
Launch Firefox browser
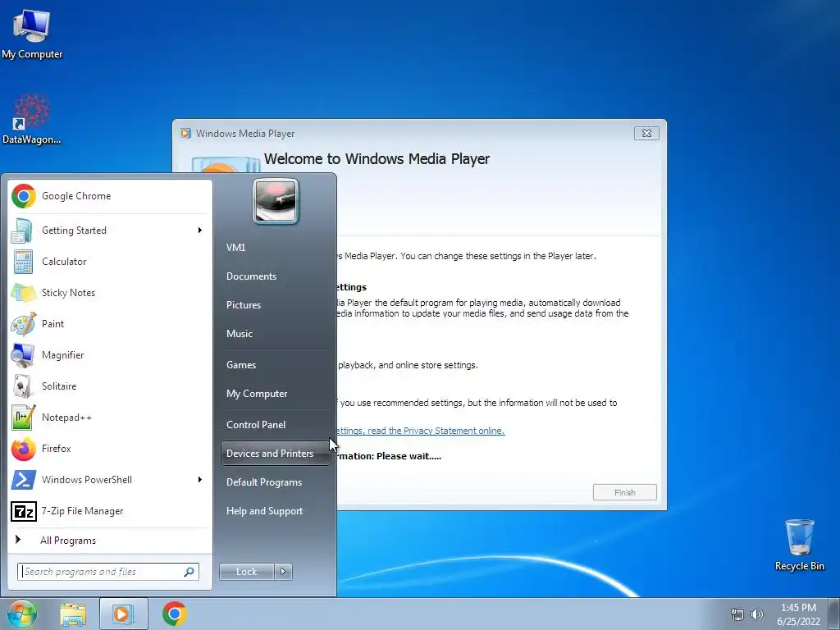(x=110, y=449)
